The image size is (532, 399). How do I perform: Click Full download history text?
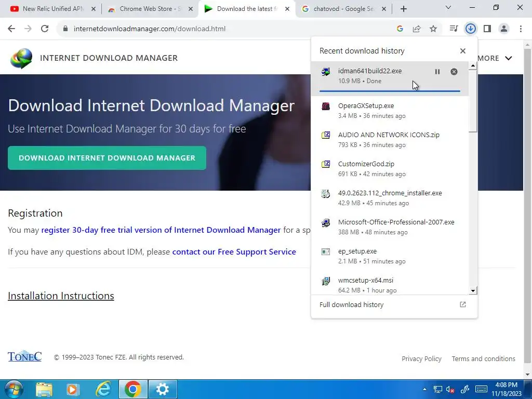tap(352, 304)
